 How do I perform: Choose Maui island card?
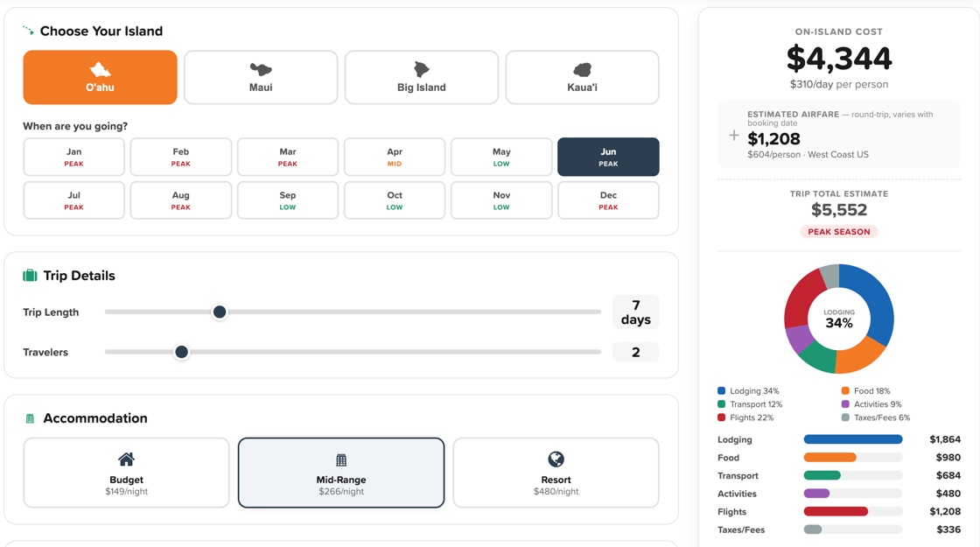[261, 77]
